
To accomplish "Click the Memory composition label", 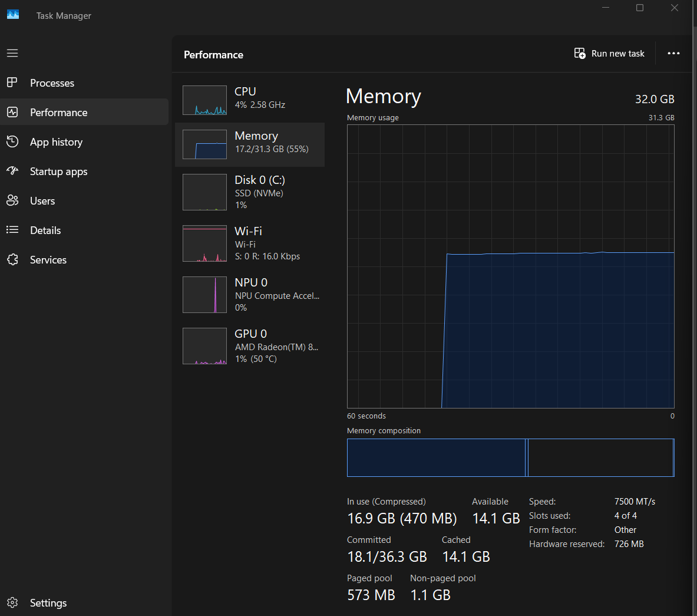I will (x=384, y=430).
